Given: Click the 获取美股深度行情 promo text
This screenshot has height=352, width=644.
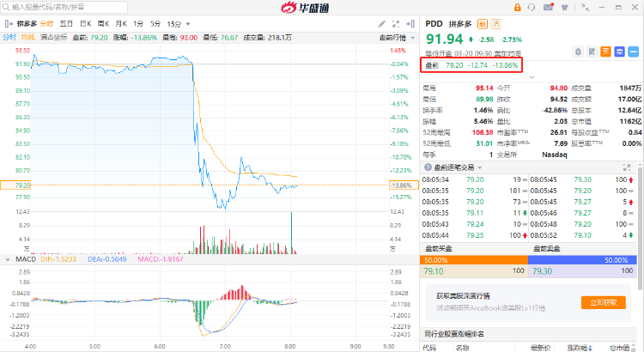Looking at the screenshot, I should click(x=463, y=295).
